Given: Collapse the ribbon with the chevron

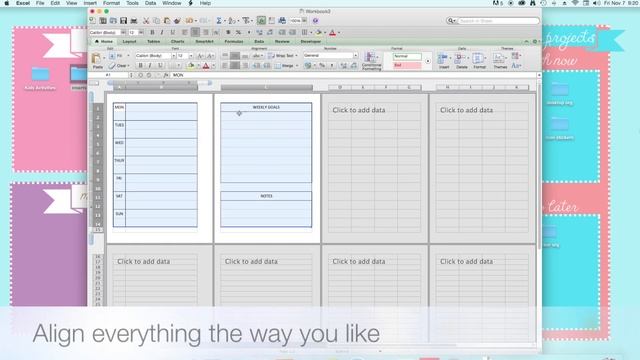Looking at the screenshot, I should click(x=527, y=42).
